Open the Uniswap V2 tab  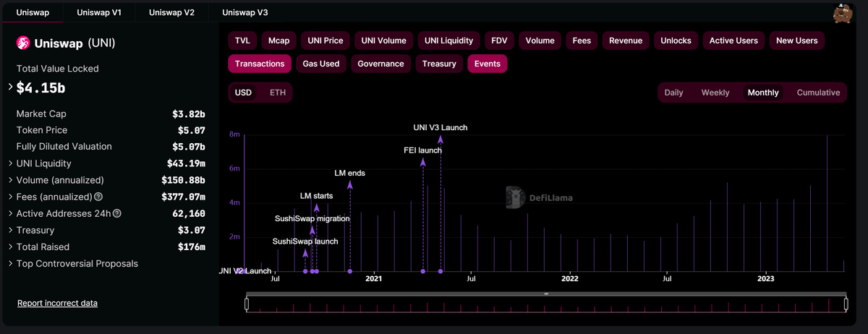point(171,12)
